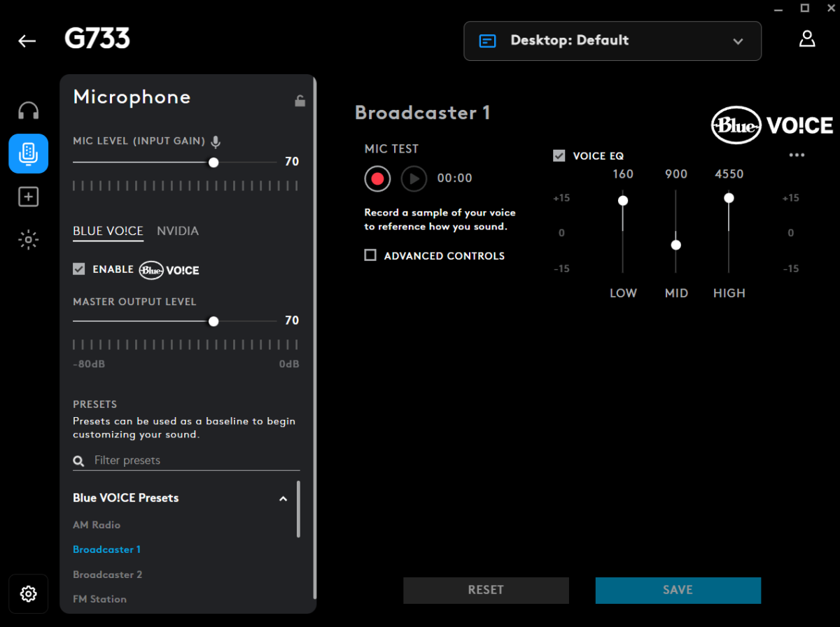Click the Filter presets search field
The height and width of the screenshot is (627, 840).
pyautogui.click(x=186, y=460)
